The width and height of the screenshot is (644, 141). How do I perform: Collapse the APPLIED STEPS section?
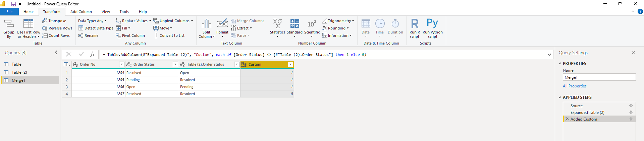(559, 97)
